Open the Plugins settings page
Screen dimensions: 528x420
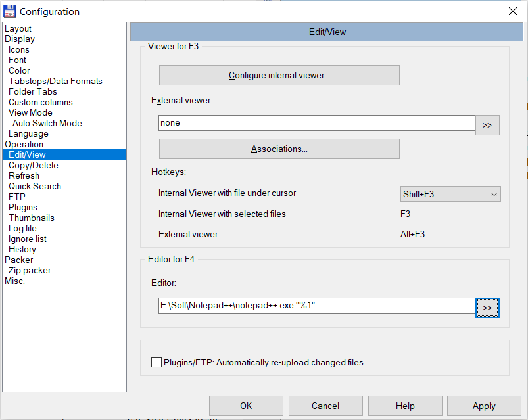click(23, 208)
